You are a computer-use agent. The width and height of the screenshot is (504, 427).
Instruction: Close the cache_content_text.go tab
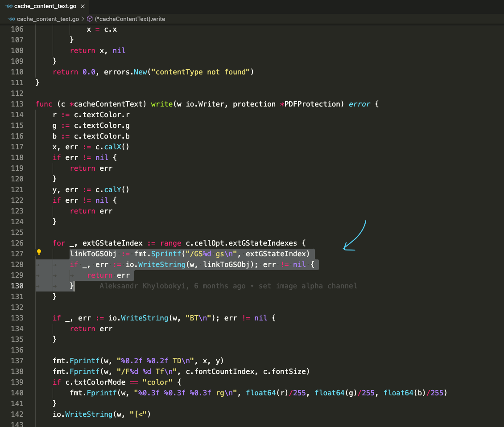pos(83,6)
